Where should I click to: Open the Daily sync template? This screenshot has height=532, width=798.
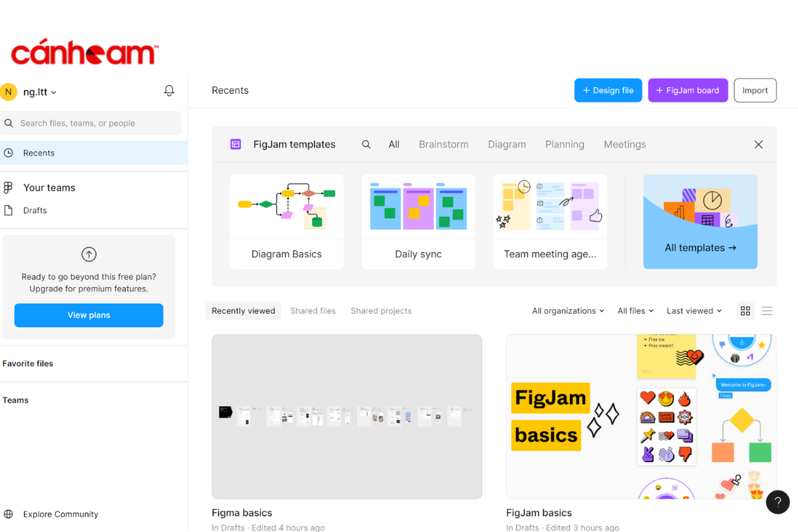point(418,221)
